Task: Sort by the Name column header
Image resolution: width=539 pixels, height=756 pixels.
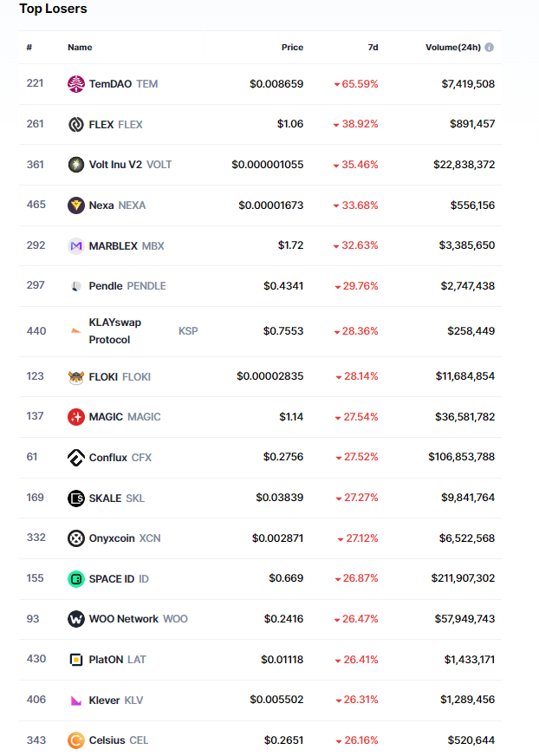Action: 80,48
